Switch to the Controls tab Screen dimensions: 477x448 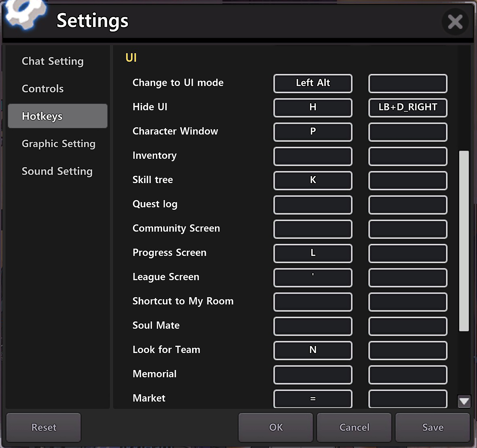coord(43,89)
